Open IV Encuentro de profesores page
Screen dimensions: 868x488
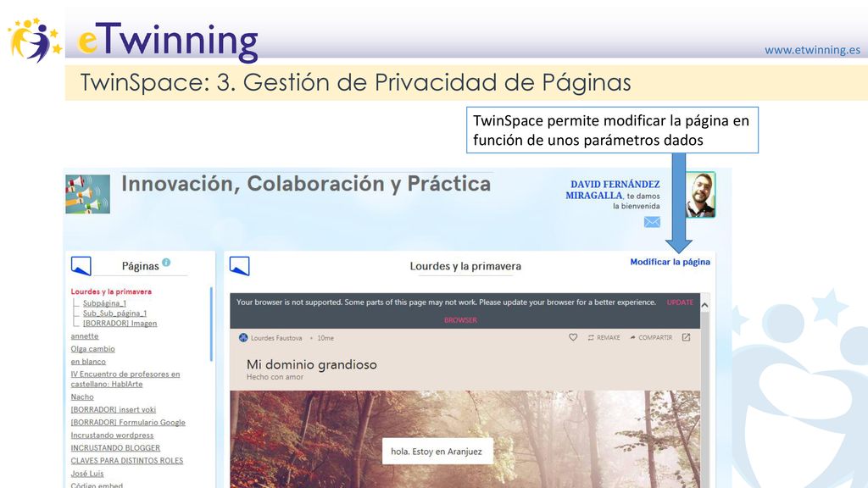[125, 379]
